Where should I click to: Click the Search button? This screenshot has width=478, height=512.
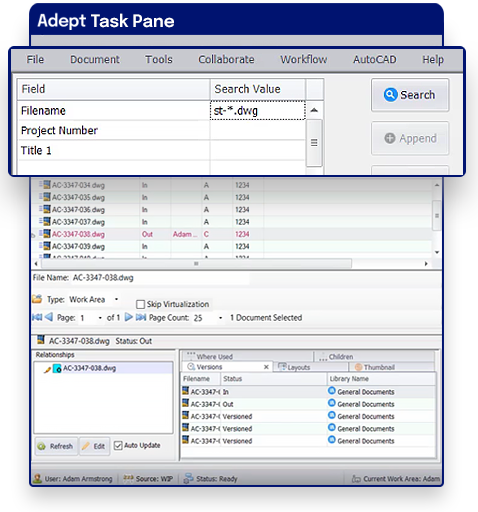click(410, 95)
